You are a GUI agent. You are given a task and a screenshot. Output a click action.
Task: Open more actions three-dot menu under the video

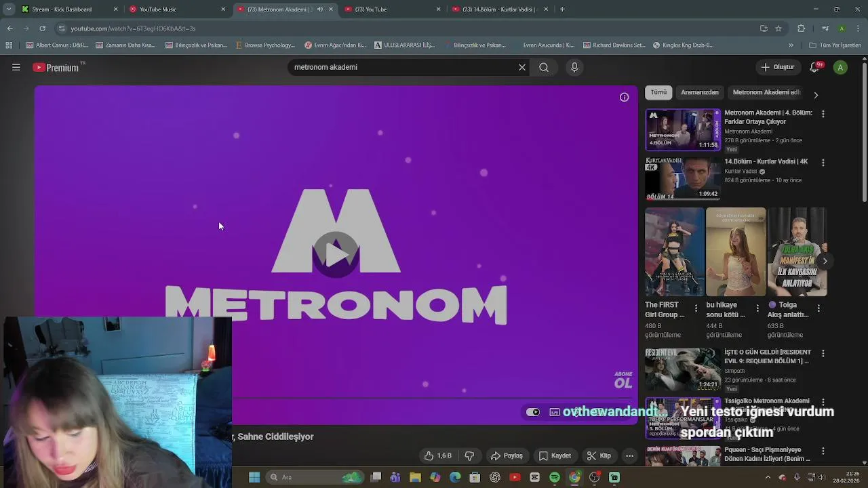pyautogui.click(x=629, y=455)
